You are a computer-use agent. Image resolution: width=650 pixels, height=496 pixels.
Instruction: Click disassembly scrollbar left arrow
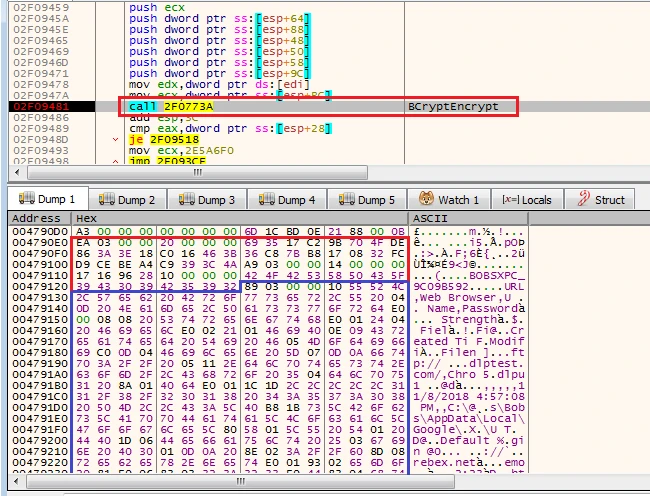(x=17, y=172)
